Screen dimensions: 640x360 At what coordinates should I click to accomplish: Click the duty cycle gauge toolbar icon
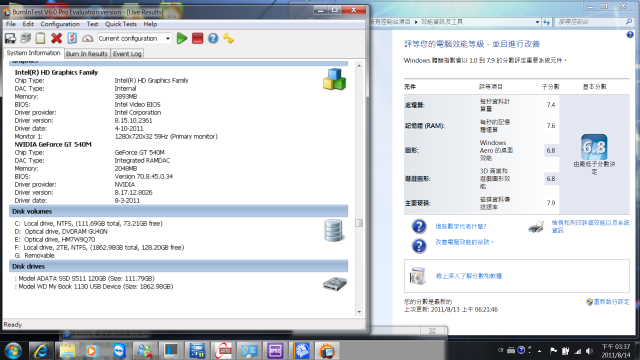[x=87, y=38]
